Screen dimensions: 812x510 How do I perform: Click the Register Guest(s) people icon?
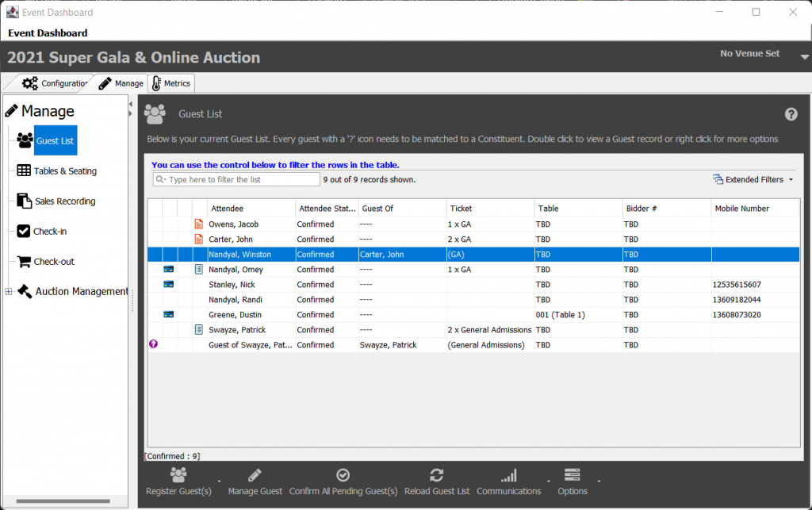pos(178,475)
